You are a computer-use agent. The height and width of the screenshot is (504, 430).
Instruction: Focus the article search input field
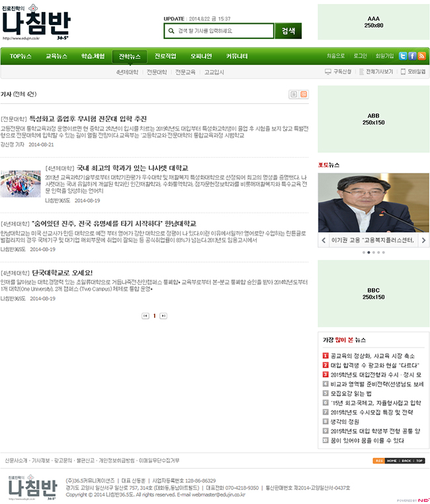[219, 31]
